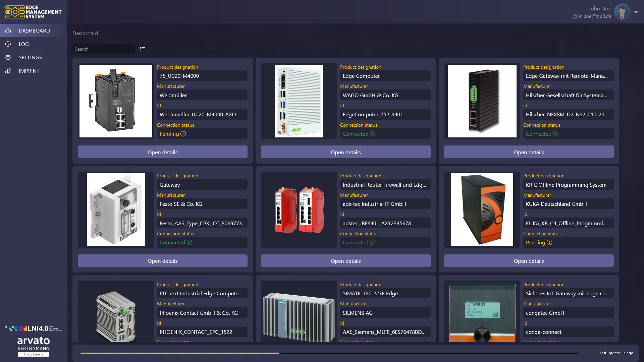
Task: Click the list-view icon beside the search field
Action: (142, 49)
